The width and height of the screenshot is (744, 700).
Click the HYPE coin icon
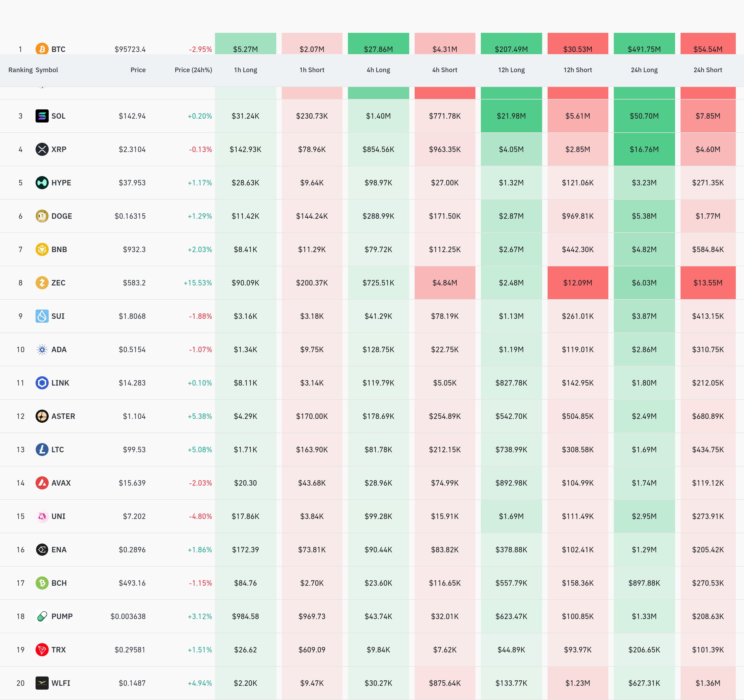tap(42, 183)
